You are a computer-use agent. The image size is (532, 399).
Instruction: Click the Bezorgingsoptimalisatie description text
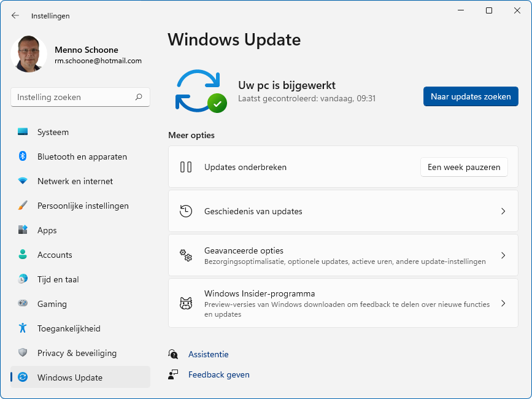[345, 261]
